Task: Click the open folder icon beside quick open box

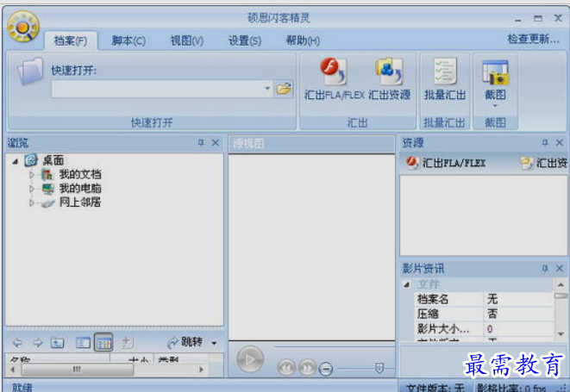Action: click(x=284, y=88)
